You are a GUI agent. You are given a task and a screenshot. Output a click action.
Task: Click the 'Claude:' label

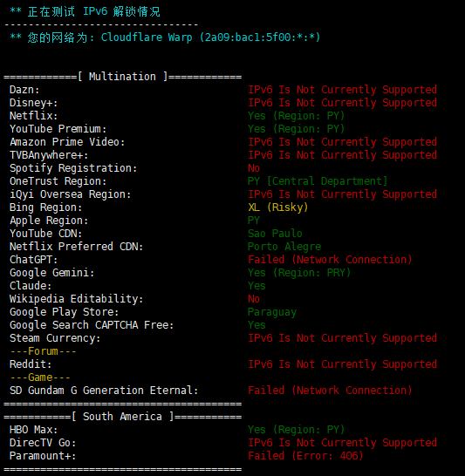[31, 286]
